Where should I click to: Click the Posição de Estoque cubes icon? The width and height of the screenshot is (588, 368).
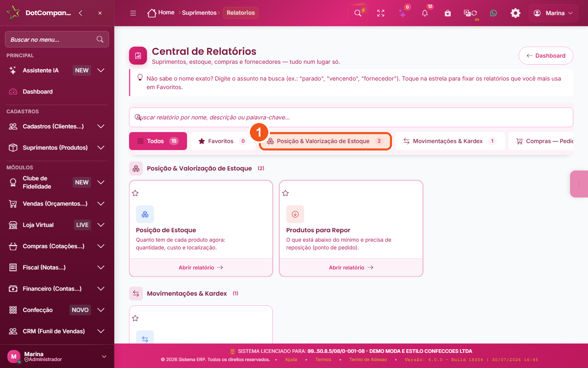point(145,214)
